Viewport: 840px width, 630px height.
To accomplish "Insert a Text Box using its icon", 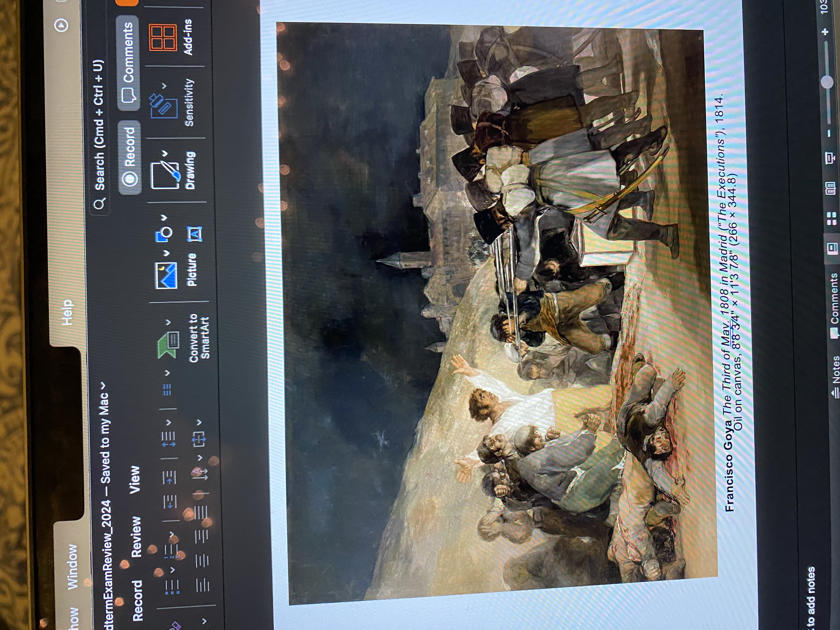I will (x=195, y=234).
